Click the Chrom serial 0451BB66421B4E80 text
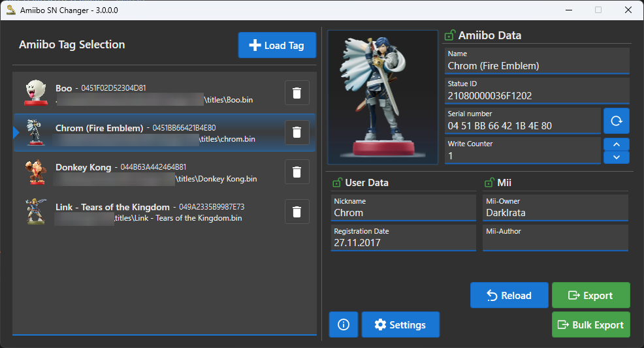The image size is (644, 348). point(184,128)
